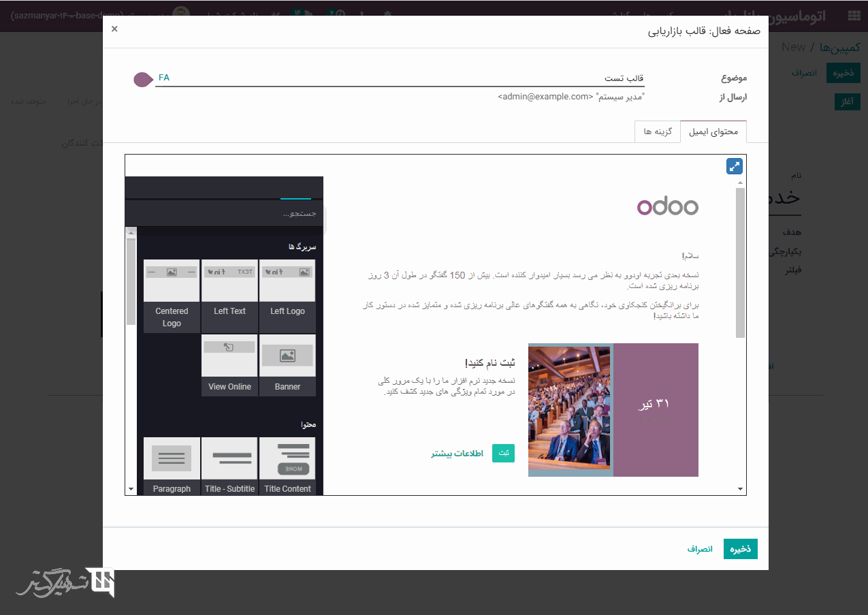Choose the Title - Subtitle block
This screenshot has width=868, height=615.
pyautogui.click(x=229, y=466)
